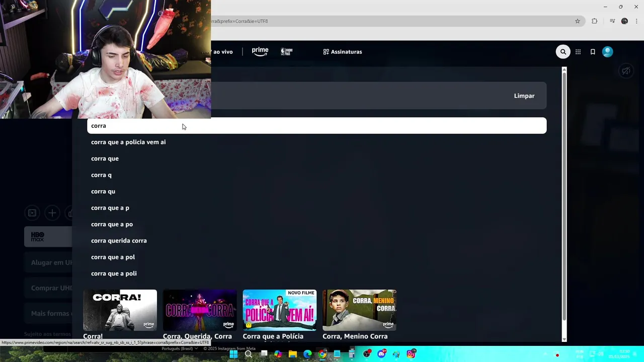Click the 'Alugar em UHD' button
This screenshot has width=644, height=362.
click(x=48, y=262)
